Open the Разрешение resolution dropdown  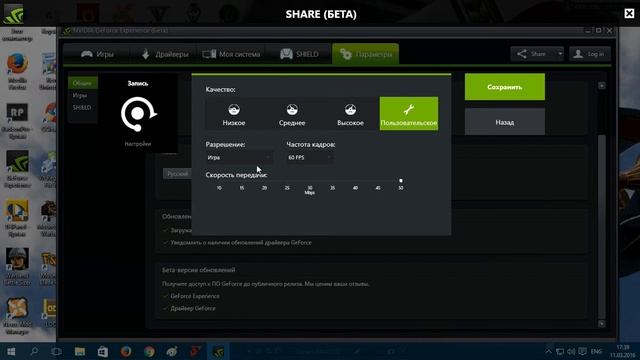point(239,158)
